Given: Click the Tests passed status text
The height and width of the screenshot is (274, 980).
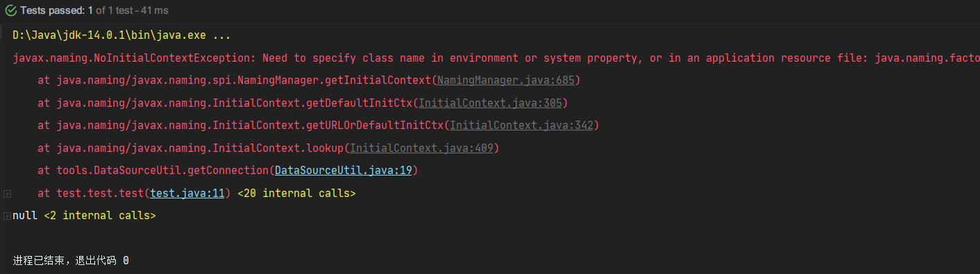Looking at the screenshot, I should click(94, 11).
